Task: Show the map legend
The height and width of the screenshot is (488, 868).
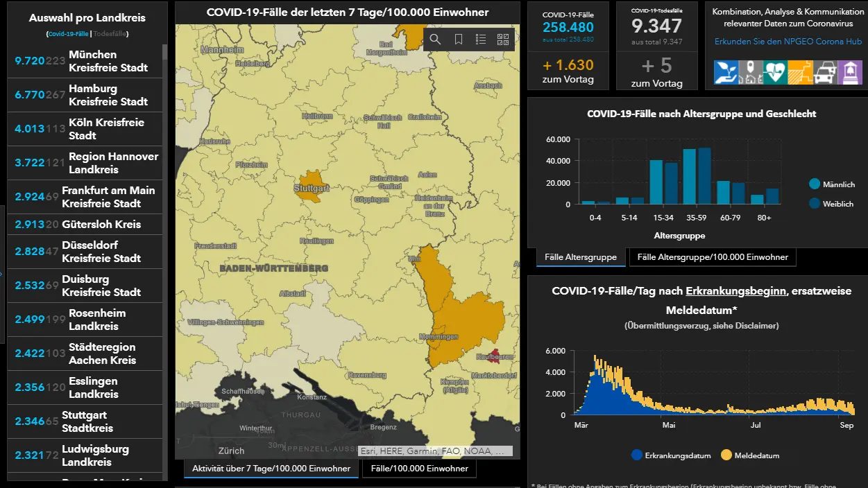Action: click(x=481, y=40)
